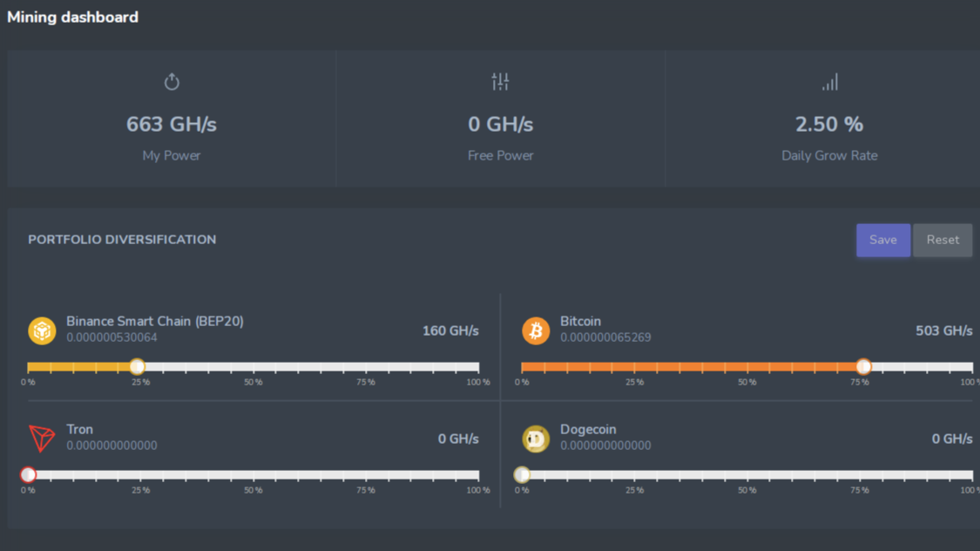Click the Bitcoin balance 0.000000065269

coord(605,337)
